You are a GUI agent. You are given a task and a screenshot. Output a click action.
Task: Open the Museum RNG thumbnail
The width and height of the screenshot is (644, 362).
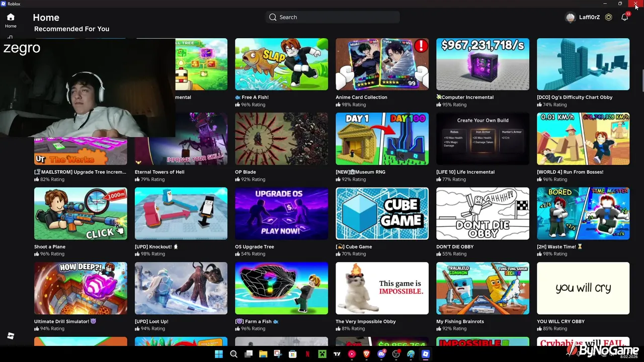pyautogui.click(x=382, y=139)
